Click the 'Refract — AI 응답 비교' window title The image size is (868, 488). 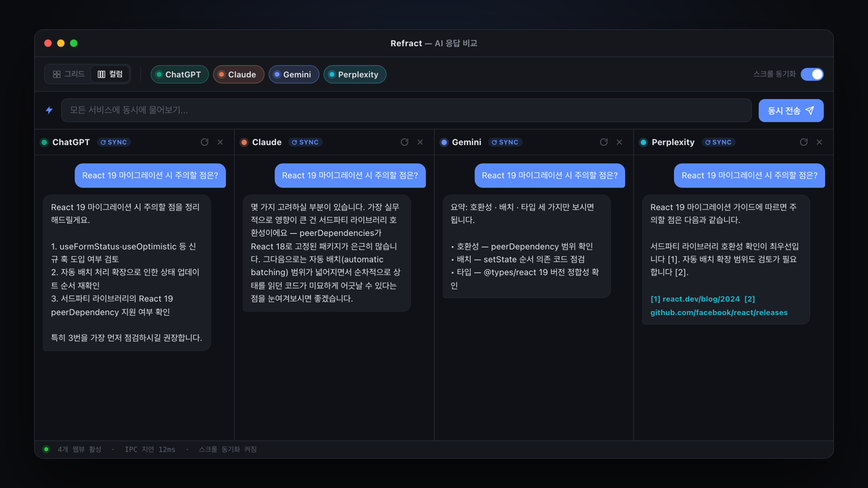click(434, 43)
